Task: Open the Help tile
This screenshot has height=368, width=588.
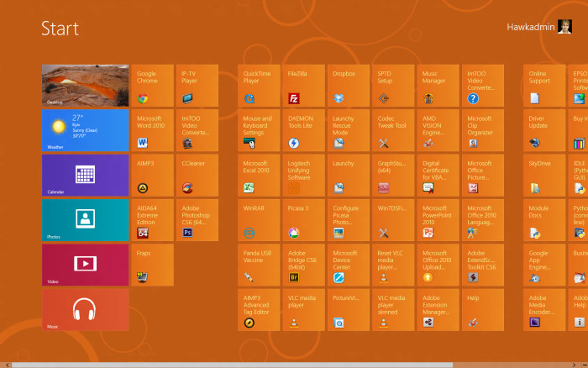Action: tap(483, 310)
